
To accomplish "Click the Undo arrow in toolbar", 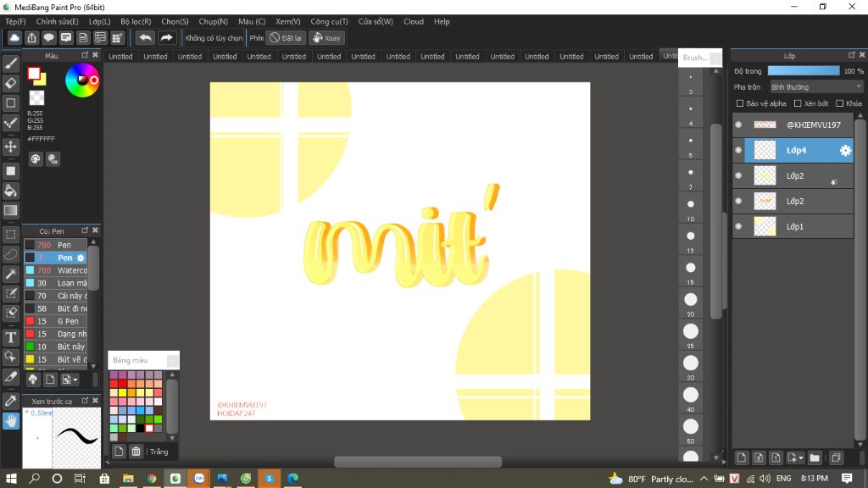I will point(145,38).
